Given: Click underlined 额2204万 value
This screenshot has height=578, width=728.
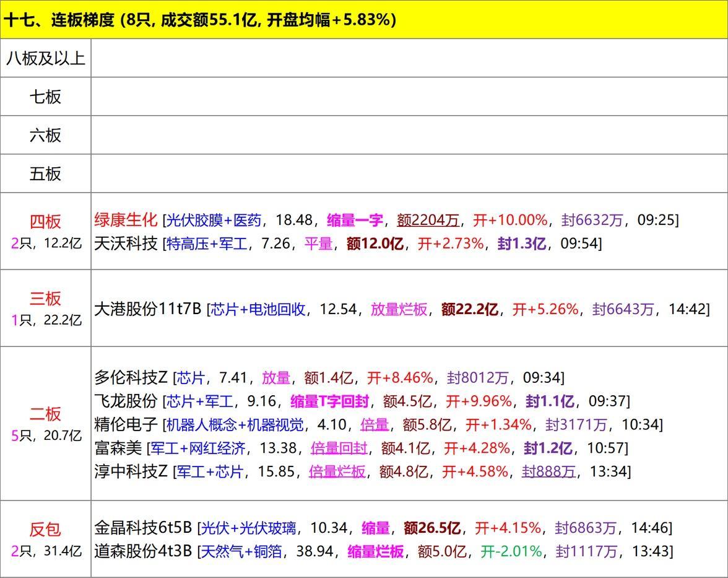Looking at the screenshot, I should 428,220.
